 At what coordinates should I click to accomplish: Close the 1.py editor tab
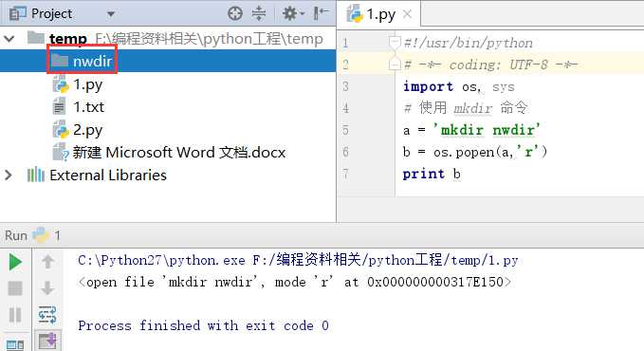(x=407, y=14)
